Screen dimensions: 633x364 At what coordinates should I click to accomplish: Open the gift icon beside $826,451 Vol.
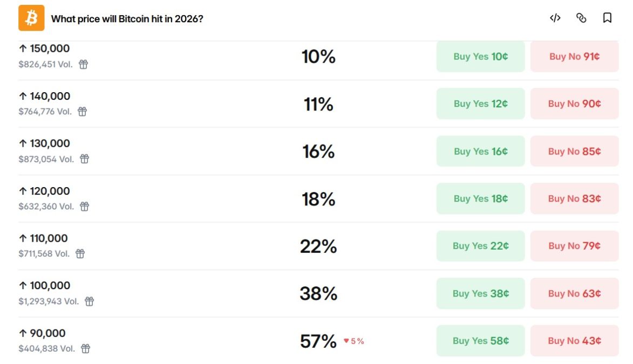point(84,64)
